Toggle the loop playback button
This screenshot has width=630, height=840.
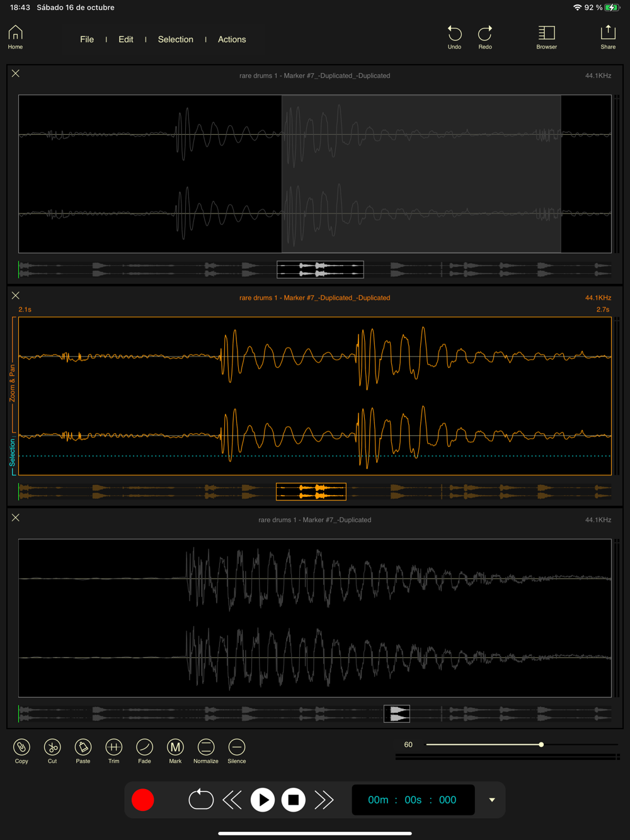click(201, 800)
